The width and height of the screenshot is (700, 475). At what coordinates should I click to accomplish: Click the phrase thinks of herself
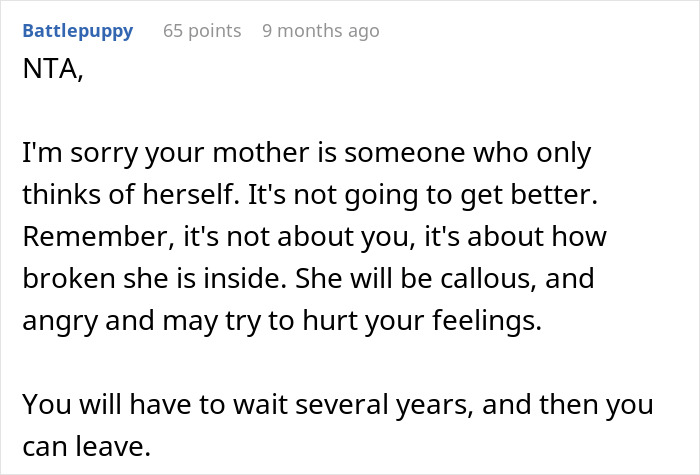coord(129,195)
